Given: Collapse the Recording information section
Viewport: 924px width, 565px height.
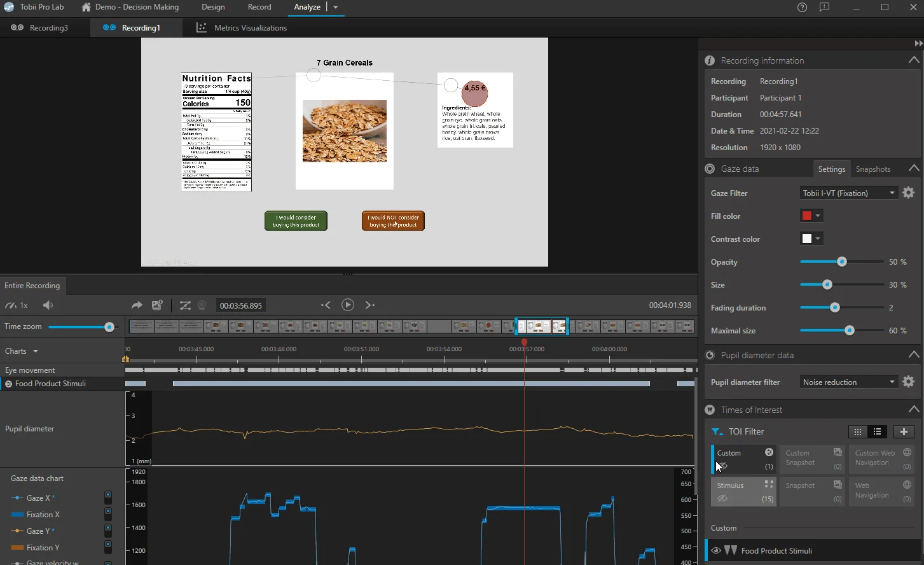Looking at the screenshot, I should 914,60.
